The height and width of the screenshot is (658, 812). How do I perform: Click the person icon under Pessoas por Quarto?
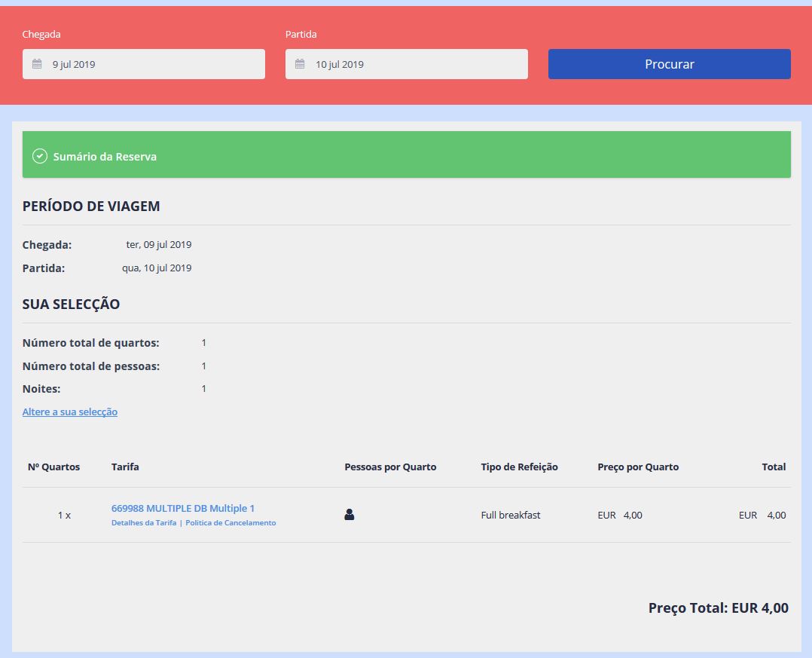click(x=348, y=514)
